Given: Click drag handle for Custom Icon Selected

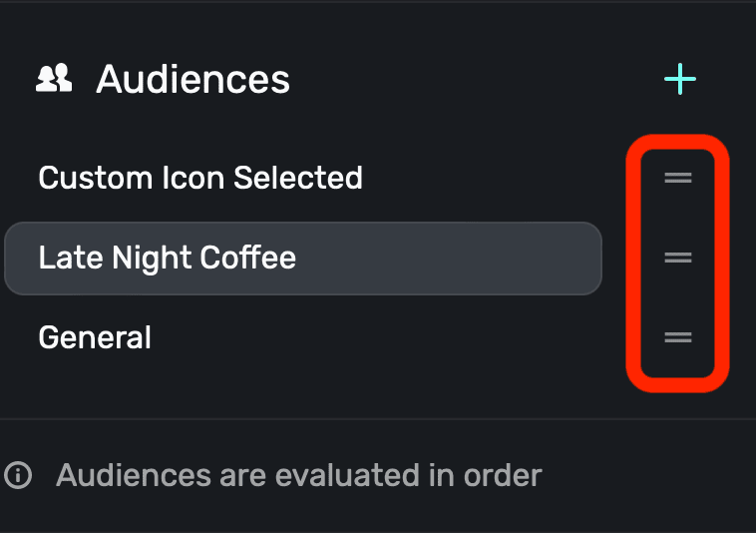Looking at the screenshot, I should point(678,178).
